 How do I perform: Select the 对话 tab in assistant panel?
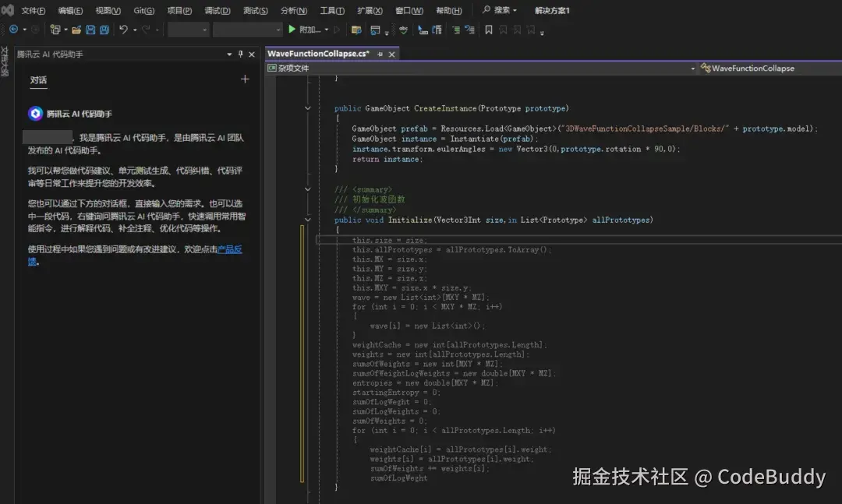tap(38, 80)
